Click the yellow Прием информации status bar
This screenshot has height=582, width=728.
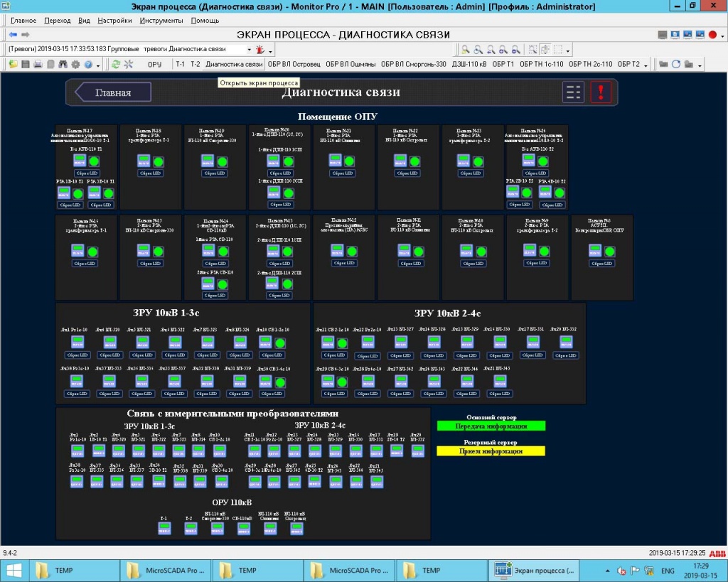pyautogui.click(x=491, y=451)
